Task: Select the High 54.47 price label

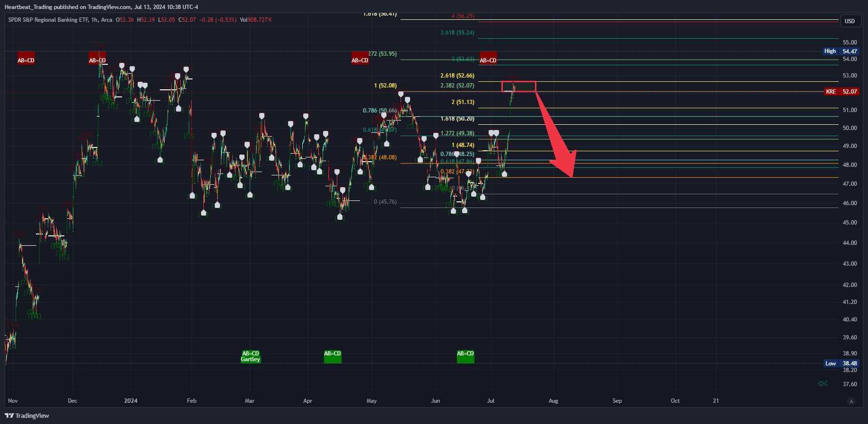Action: click(841, 52)
